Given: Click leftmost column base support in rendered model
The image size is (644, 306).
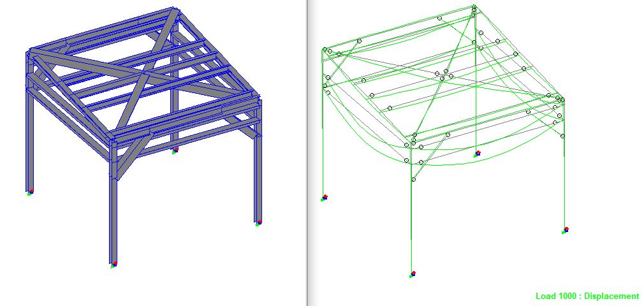Looking at the screenshot, I should tap(30, 192).
